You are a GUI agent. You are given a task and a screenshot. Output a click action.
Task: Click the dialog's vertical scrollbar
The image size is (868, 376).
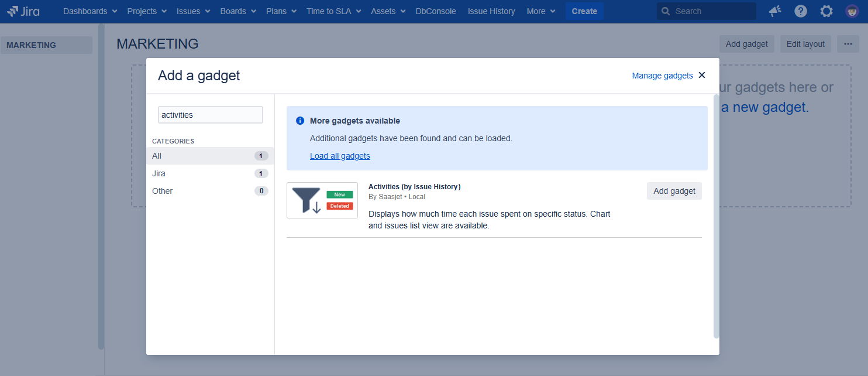(716, 217)
